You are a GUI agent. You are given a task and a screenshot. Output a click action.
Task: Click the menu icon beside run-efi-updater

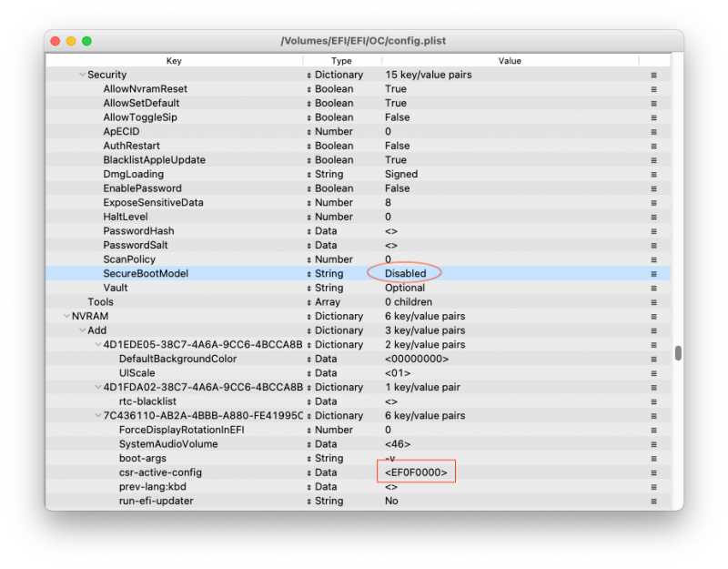point(652,501)
